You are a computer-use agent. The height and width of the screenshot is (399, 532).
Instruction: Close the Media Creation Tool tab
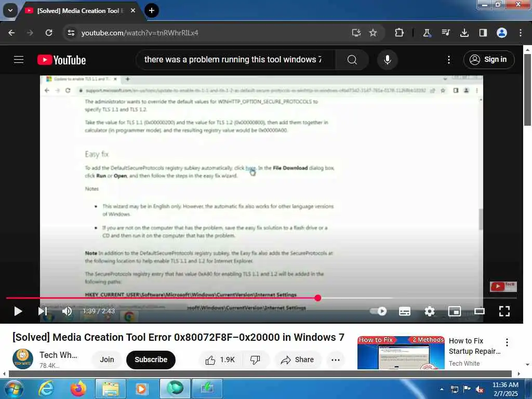click(x=133, y=10)
